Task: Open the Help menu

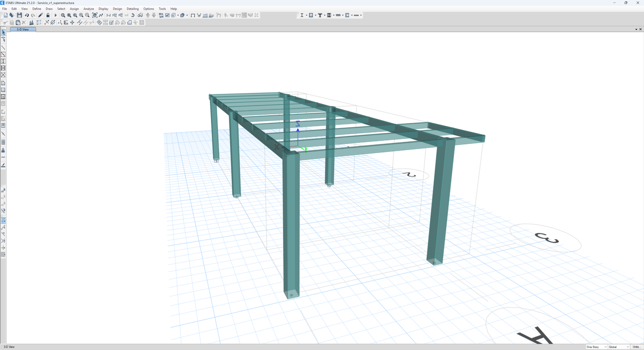Action: click(173, 9)
